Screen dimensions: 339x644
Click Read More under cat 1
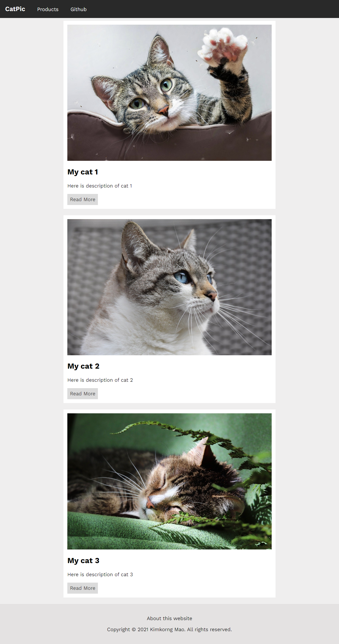(x=83, y=200)
